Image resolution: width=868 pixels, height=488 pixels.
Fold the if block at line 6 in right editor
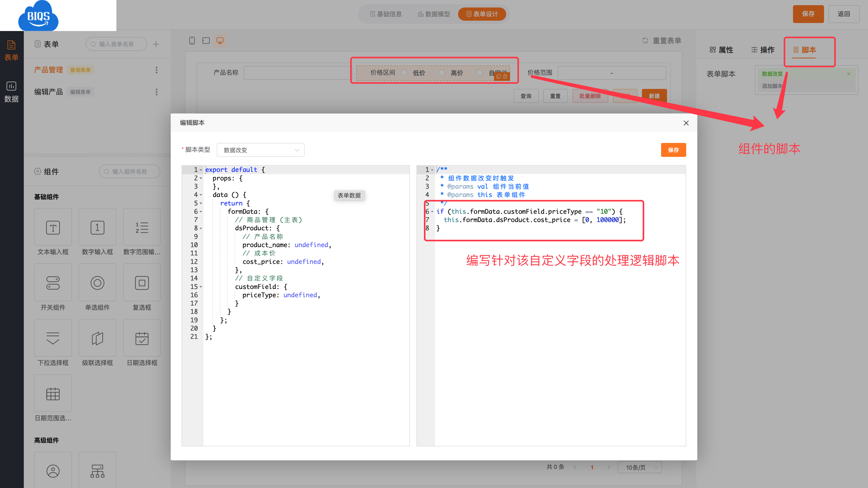(x=432, y=211)
